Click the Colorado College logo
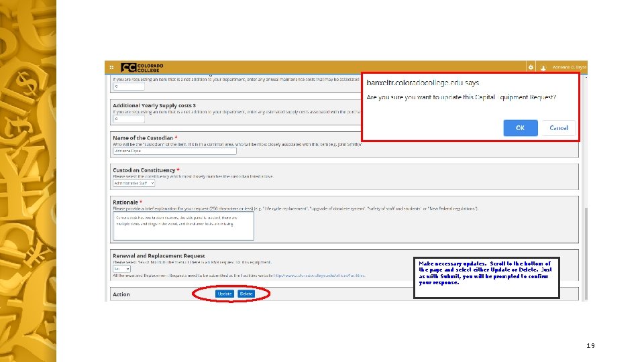This screenshot has width=644, height=362. click(142, 68)
